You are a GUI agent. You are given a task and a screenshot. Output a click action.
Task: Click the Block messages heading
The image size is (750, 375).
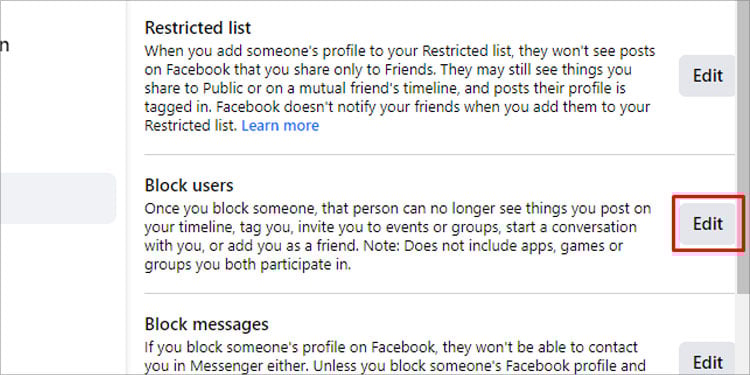(206, 324)
